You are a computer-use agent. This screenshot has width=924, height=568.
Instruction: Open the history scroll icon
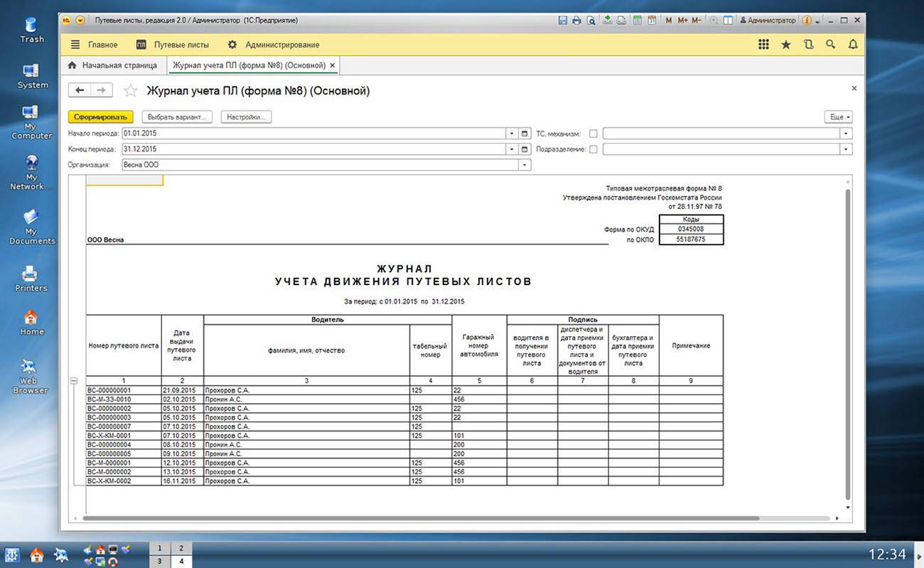(808, 45)
